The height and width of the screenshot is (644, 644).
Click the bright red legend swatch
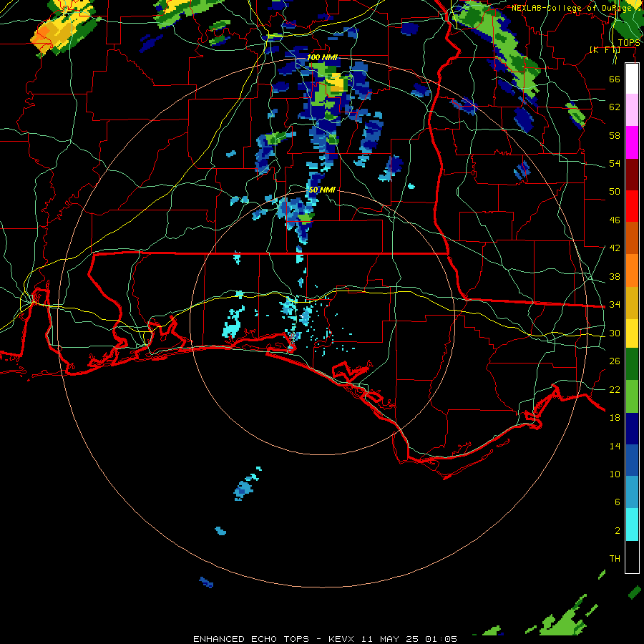632,206
